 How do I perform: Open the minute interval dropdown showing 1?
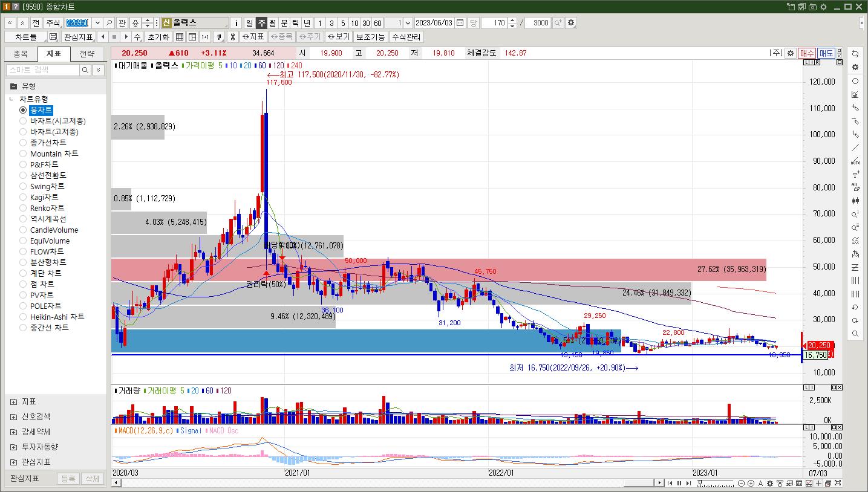pos(408,23)
